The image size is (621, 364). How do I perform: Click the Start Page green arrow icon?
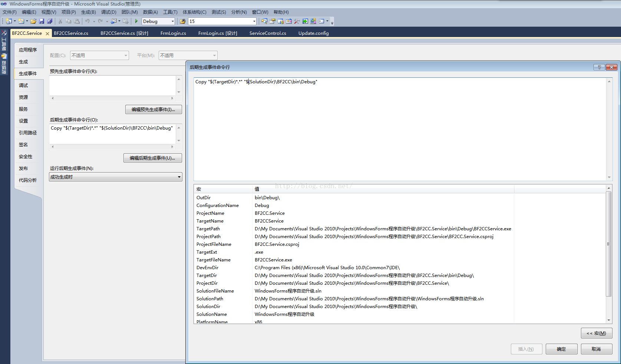pos(305,21)
